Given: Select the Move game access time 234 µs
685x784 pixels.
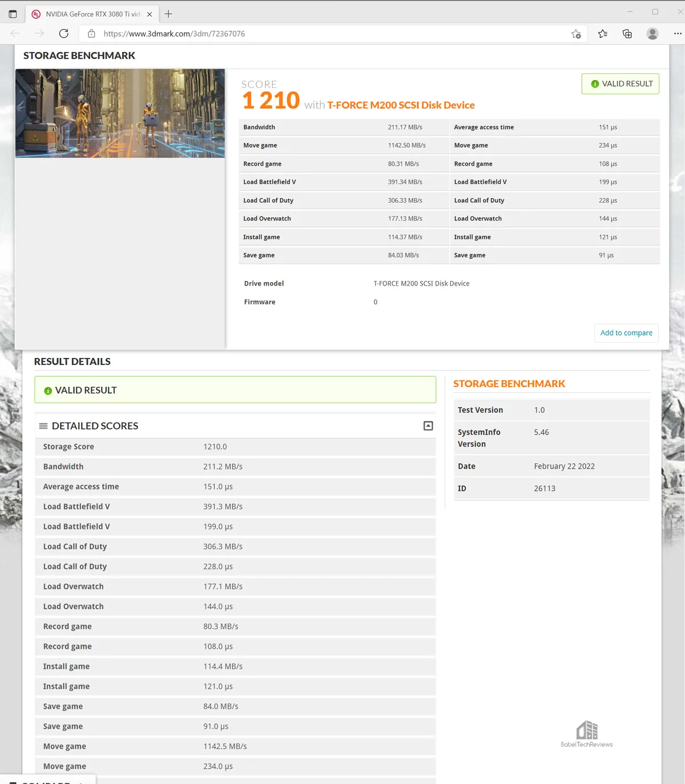Looking at the screenshot, I should point(608,146).
